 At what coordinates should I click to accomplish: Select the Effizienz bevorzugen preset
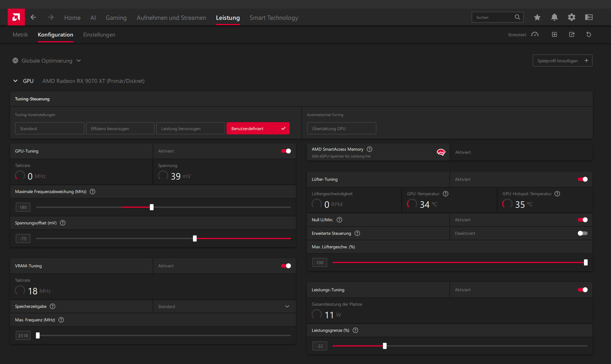pyautogui.click(x=120, y=129)
